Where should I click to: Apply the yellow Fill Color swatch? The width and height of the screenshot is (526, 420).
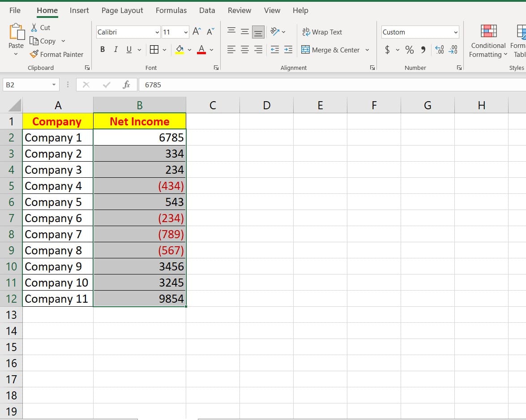180,50
